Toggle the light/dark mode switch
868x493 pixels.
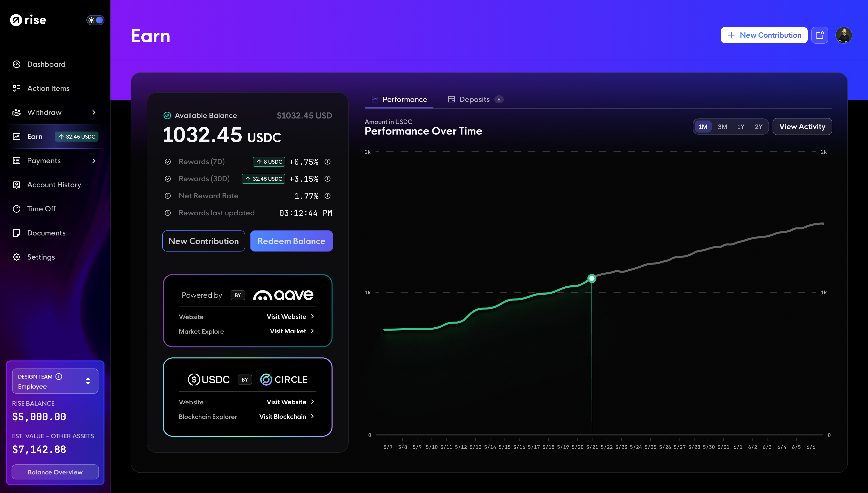[95, 20]
